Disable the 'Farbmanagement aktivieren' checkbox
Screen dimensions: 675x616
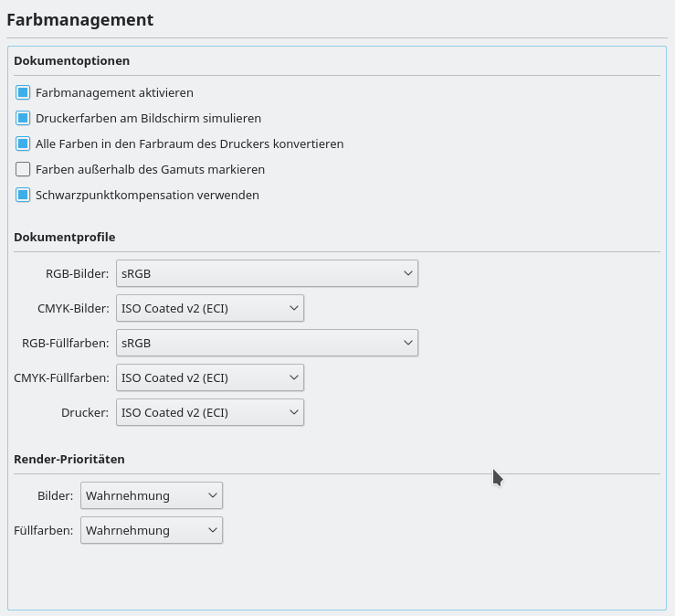tap(24, 92)
